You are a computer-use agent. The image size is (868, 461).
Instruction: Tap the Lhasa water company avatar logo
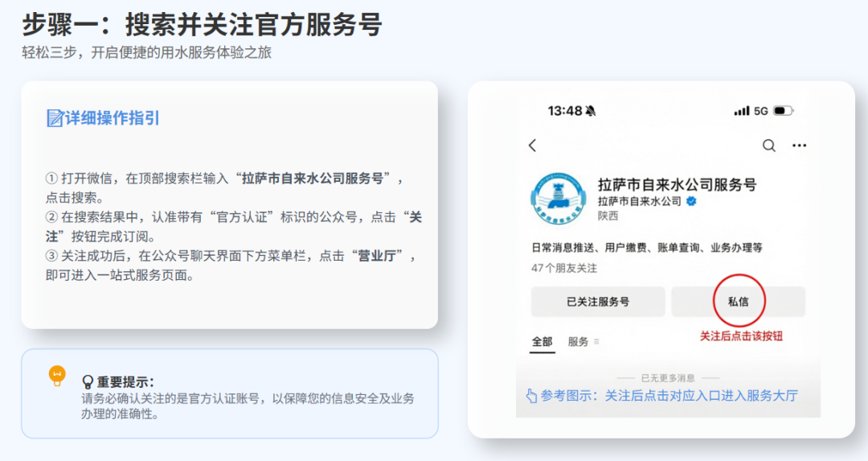tap(558, 199)
